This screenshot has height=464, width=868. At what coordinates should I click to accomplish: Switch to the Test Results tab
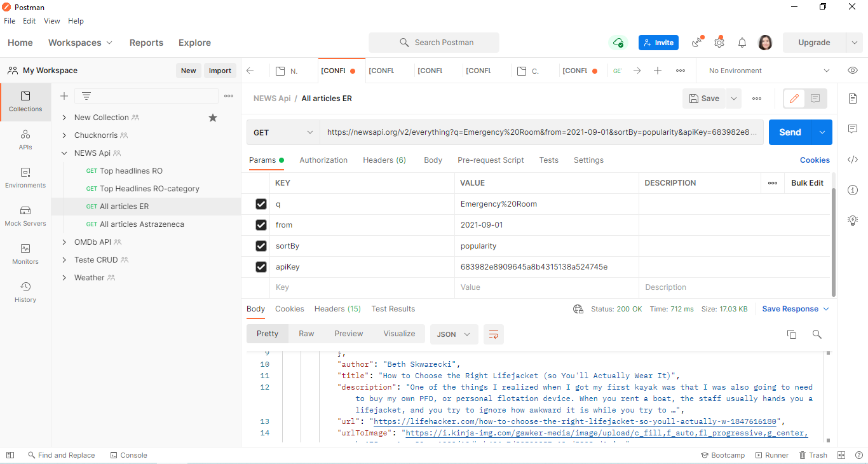393,309
